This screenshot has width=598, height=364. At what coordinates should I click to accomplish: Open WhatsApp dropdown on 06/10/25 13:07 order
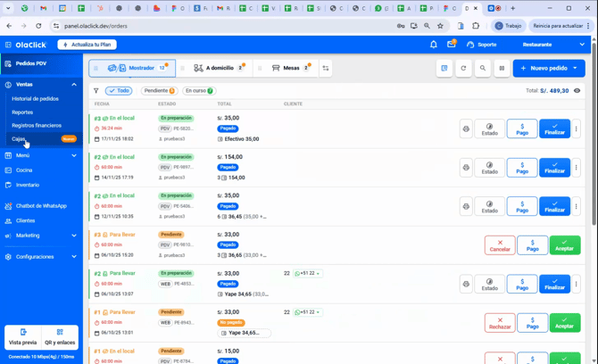pos(308,274)
